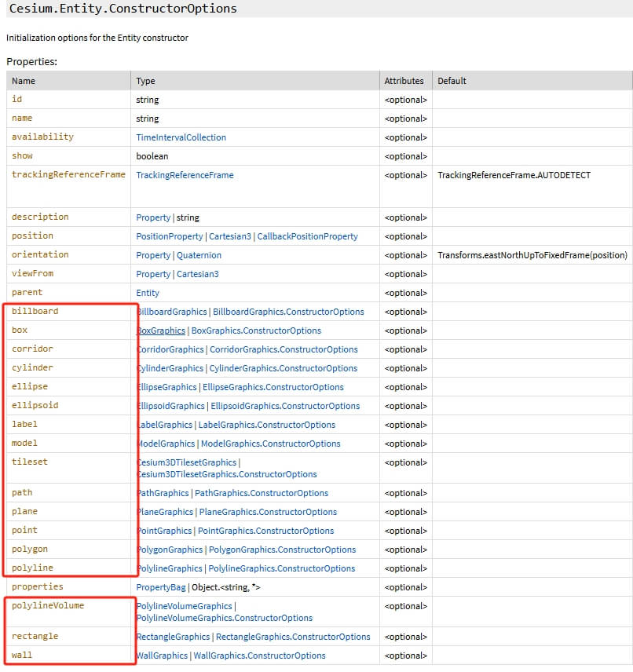Open the TrackingReferenceFrame type link
Screen dimensions: 633x672
point(185,175)
